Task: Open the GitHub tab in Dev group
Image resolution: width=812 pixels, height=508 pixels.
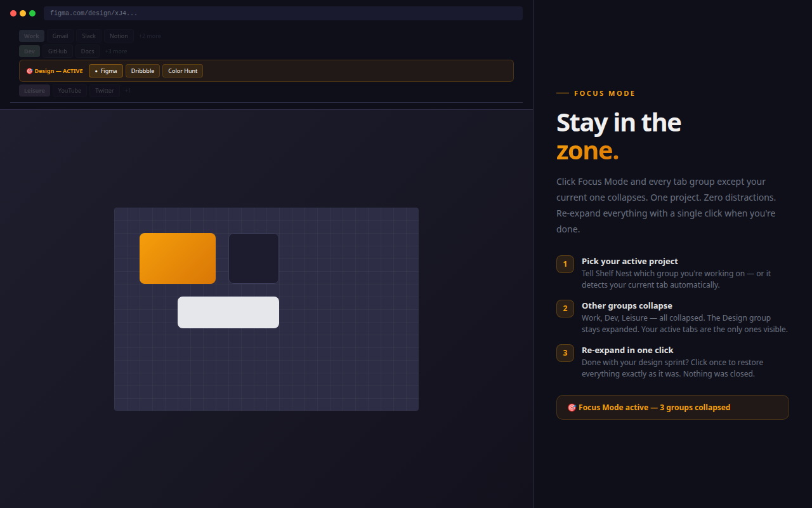Action: pyautogui.click(x=58, y=51)
